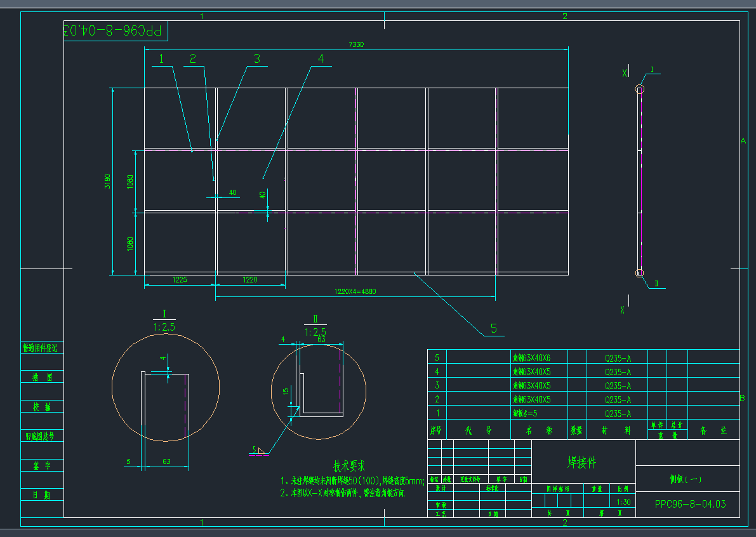Click the mirrored PPC96-8-04.03 label at top-left
Viewport: 756px width, 537px height.
click(113, 30)
